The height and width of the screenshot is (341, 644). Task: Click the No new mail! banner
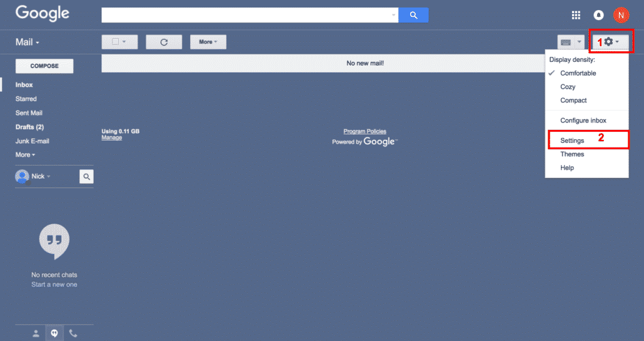[x=365, y=63]
